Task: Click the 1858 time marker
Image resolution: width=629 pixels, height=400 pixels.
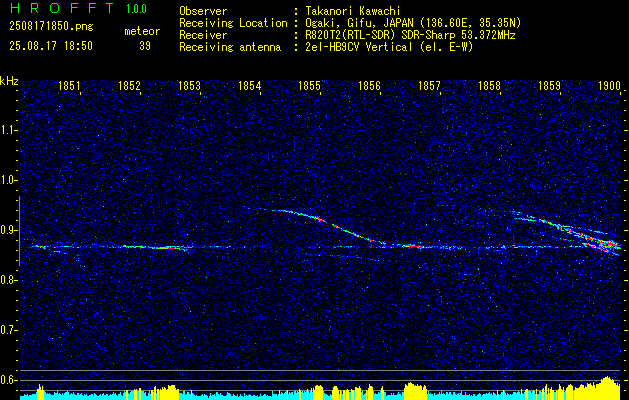Action: click(489, 85)
